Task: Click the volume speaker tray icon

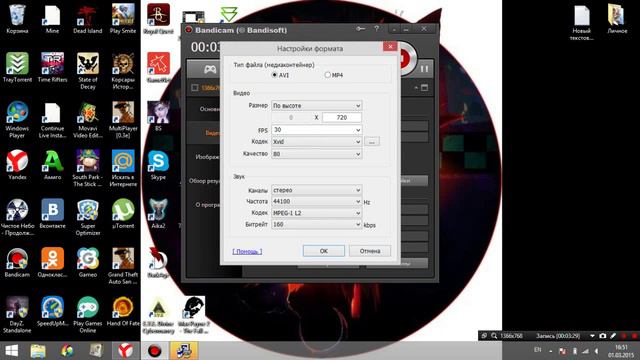Action: click(x=596, y=351)
